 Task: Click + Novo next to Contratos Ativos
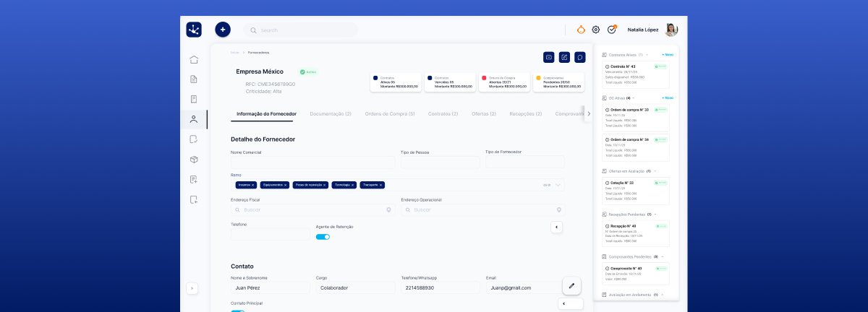pos(667,55)
